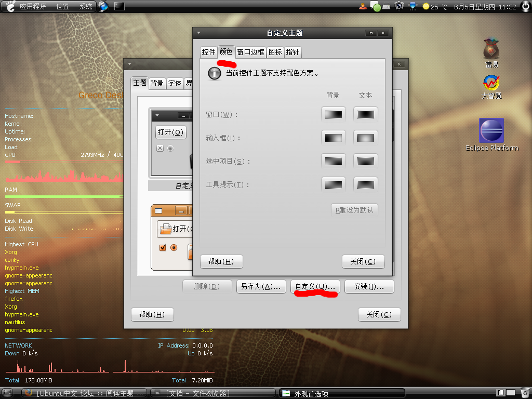Click the power shutdown icon
The image size is (532, 399).
[x=525, y=6]
